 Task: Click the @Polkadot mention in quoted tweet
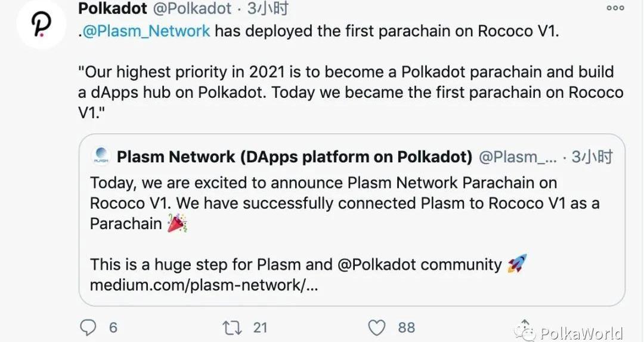tap(377, 264)
